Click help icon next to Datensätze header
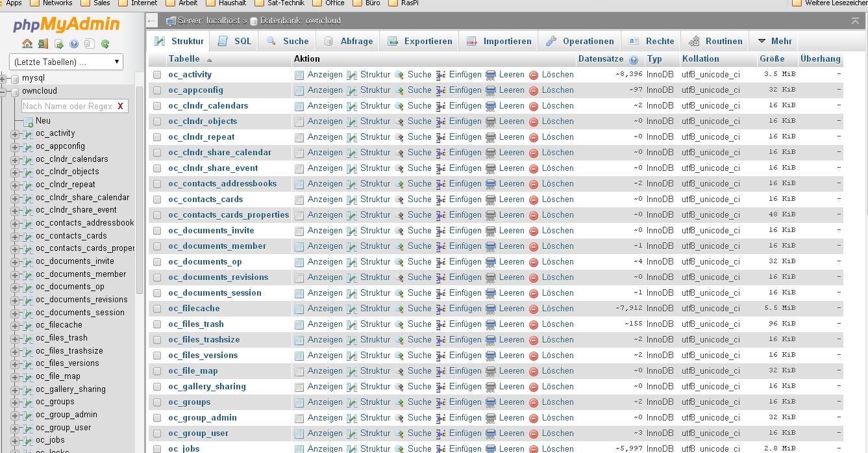The height and width of the screenshot is (453, 868). tap(634, 59)
